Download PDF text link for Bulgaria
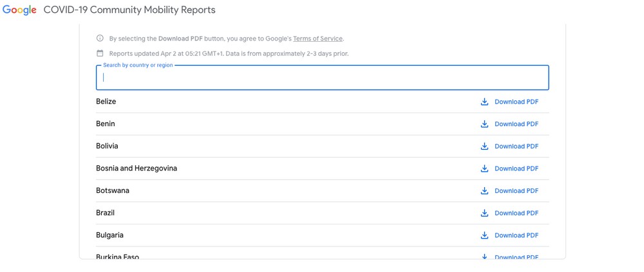This screenshot has height=272, width=644. coord(516,235)
